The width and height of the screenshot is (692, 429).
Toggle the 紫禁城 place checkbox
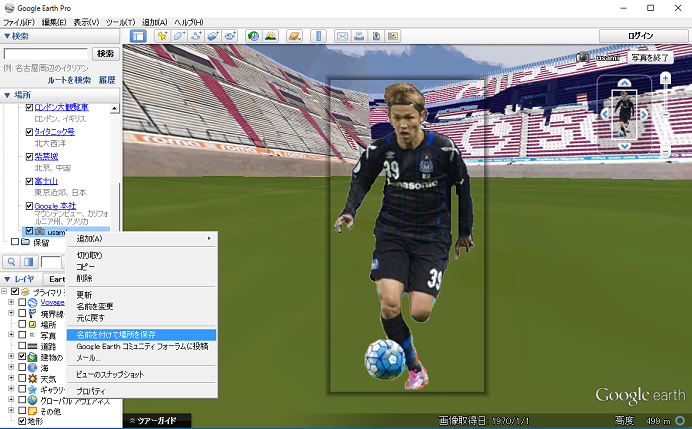point(29,157)
